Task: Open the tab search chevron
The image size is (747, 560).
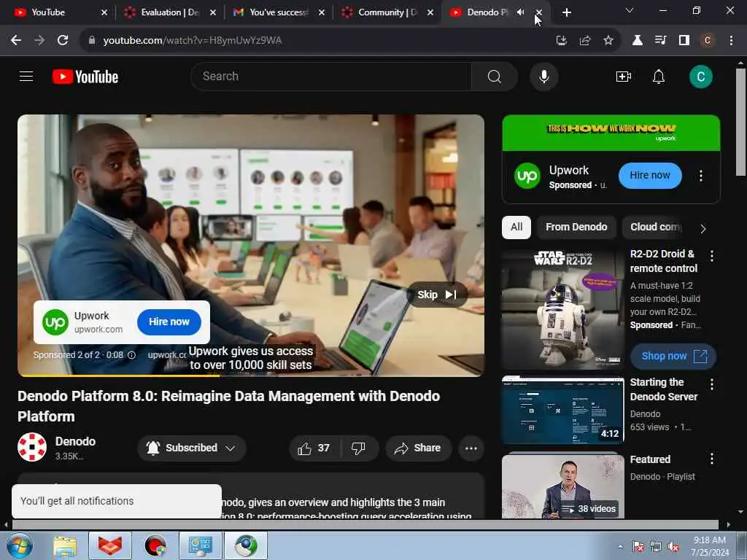Action: coord(630,10)
